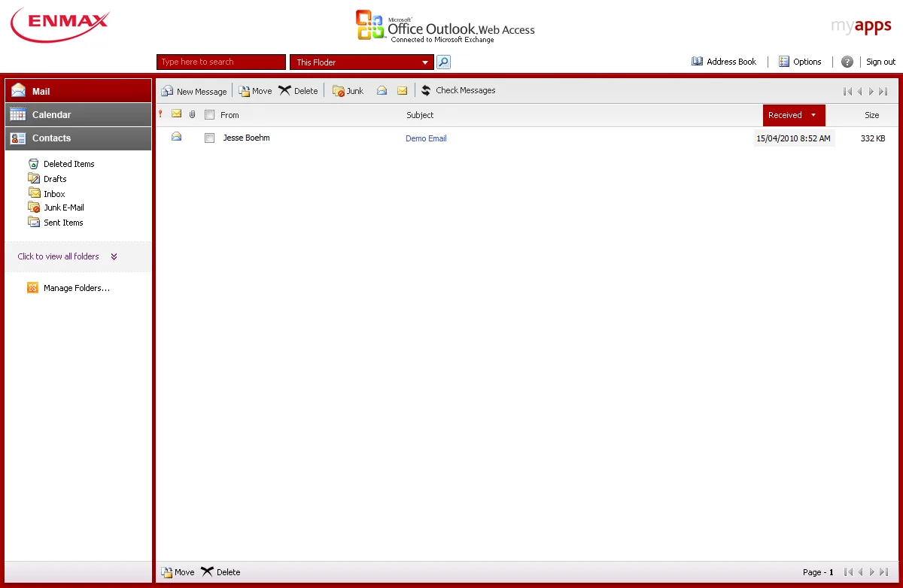Viewport: 903px width, 588px height.
Task: Sort by Subject column header
Action: pos(420,115)
